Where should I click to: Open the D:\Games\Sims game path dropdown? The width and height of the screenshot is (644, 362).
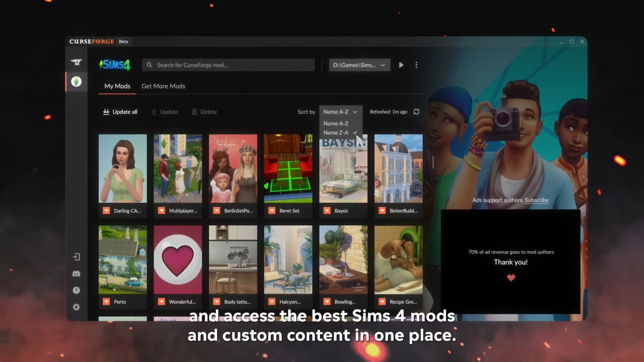click(x=359, y=65)
